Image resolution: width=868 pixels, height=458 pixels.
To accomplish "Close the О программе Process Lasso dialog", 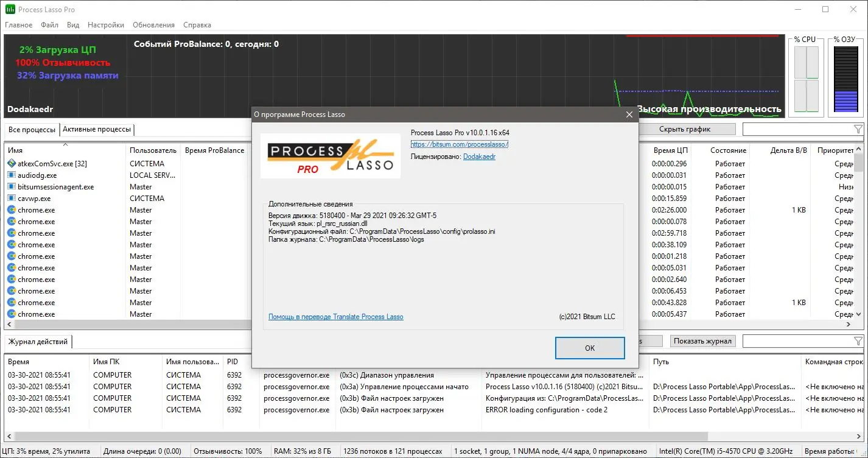I will pyautogui.click(x=629, y=114).
